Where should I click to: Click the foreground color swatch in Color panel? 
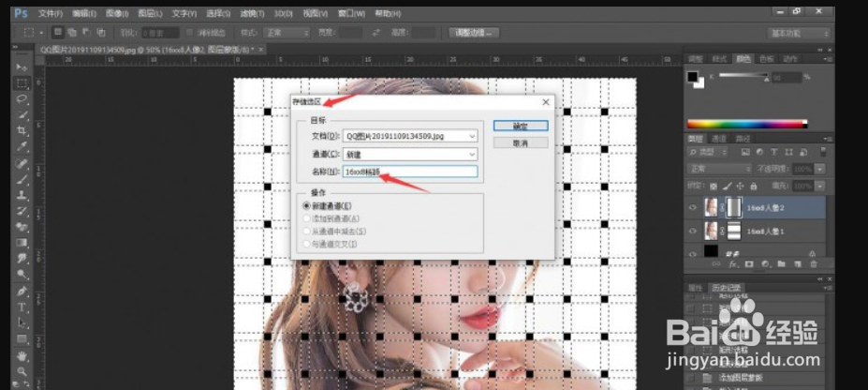tap(692, 76)
